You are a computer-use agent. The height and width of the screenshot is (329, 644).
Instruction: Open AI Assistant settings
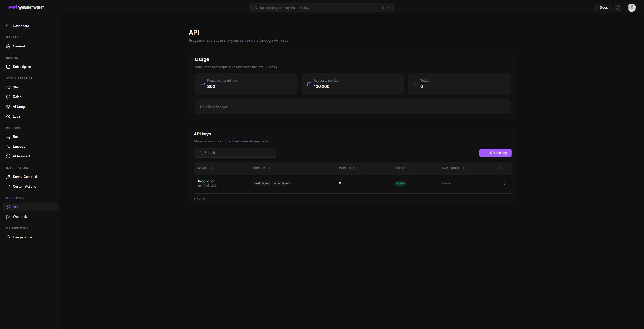[x=31, y=156]
